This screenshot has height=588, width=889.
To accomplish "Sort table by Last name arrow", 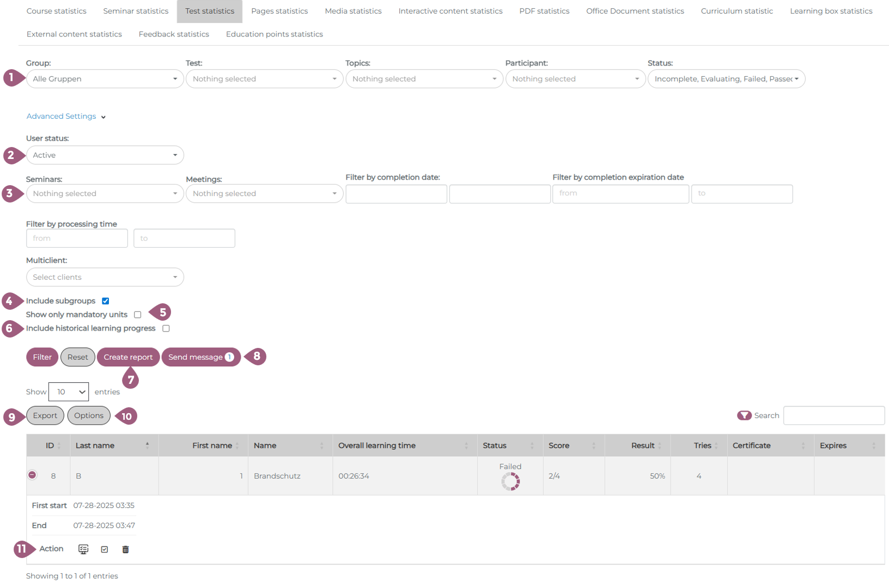I will pyautogui.click(x=147, y=445).
